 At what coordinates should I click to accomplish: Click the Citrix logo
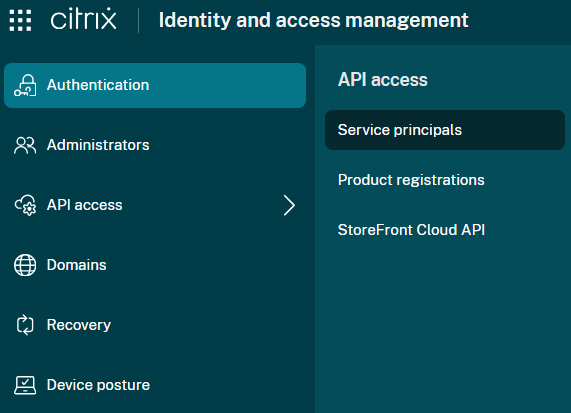pos(83,19)
